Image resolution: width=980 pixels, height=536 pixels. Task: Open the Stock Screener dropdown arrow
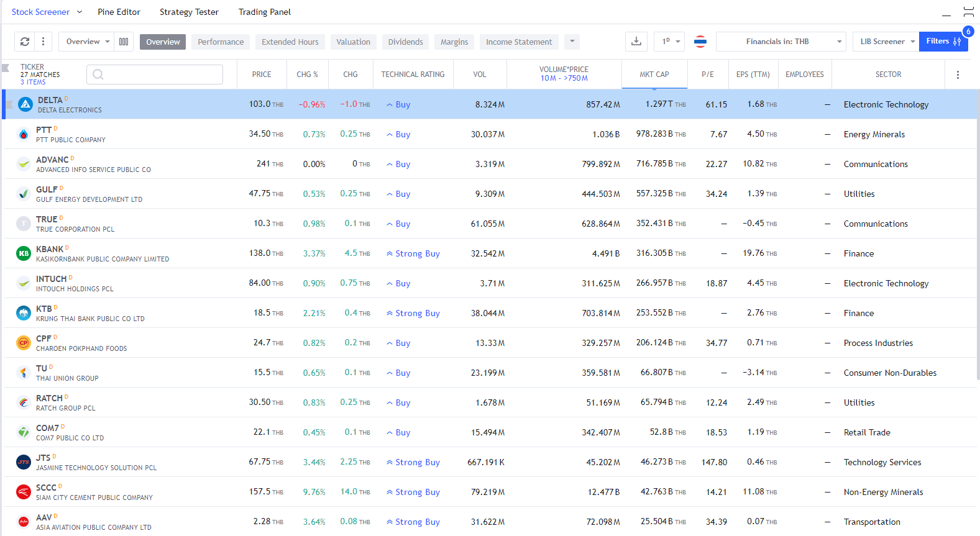tap(80, 12)
